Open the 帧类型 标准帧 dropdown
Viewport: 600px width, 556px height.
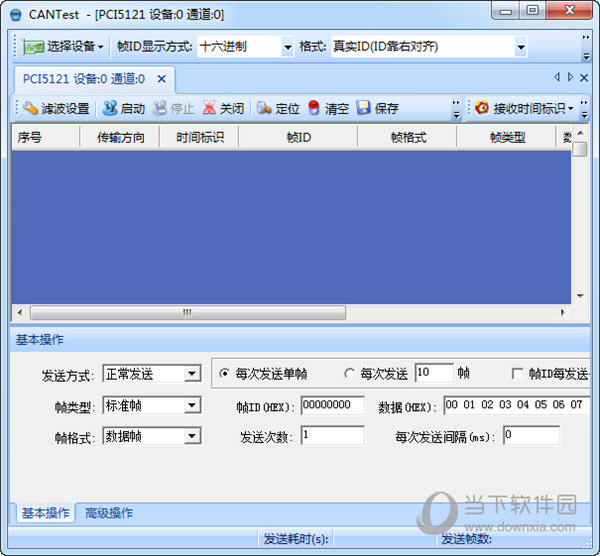[x=192, y=405]
